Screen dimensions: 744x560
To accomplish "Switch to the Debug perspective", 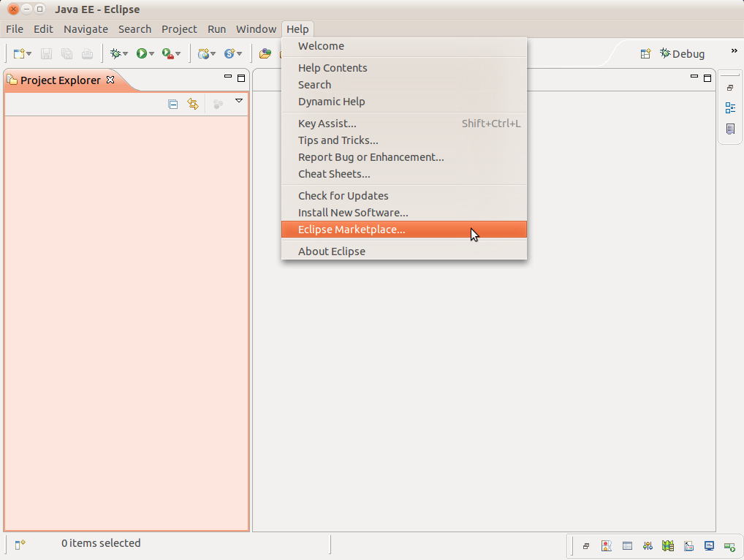I will pyautogui.click(x=683, y=53).
